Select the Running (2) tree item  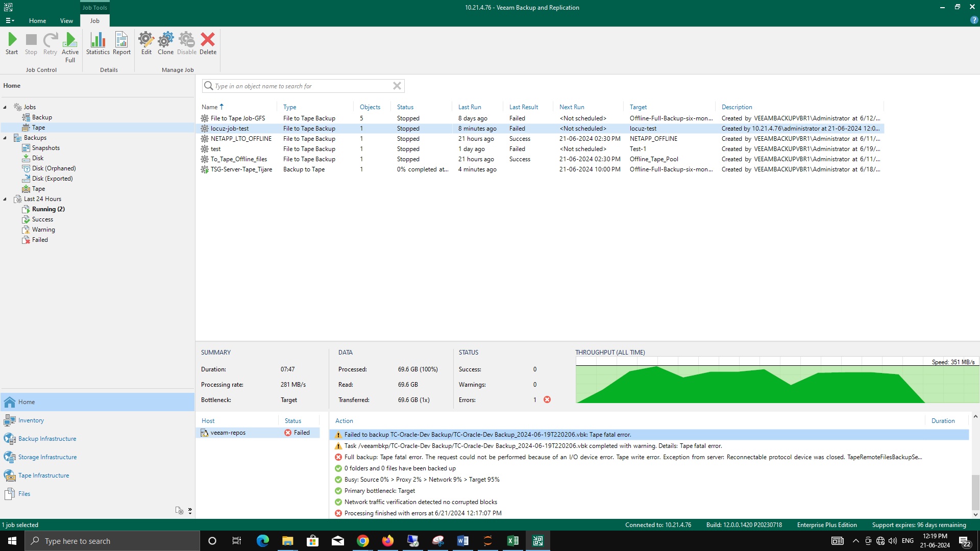[48, 209]
